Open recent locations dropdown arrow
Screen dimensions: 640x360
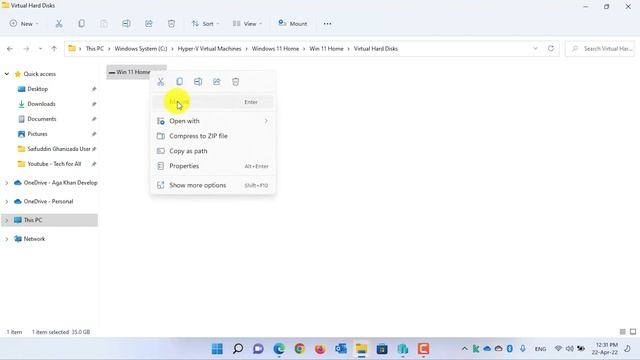pos(40,49)
